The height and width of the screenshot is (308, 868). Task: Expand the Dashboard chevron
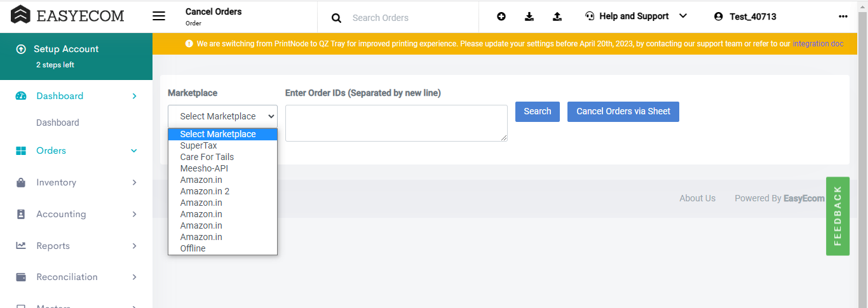[x=134, y=96]
